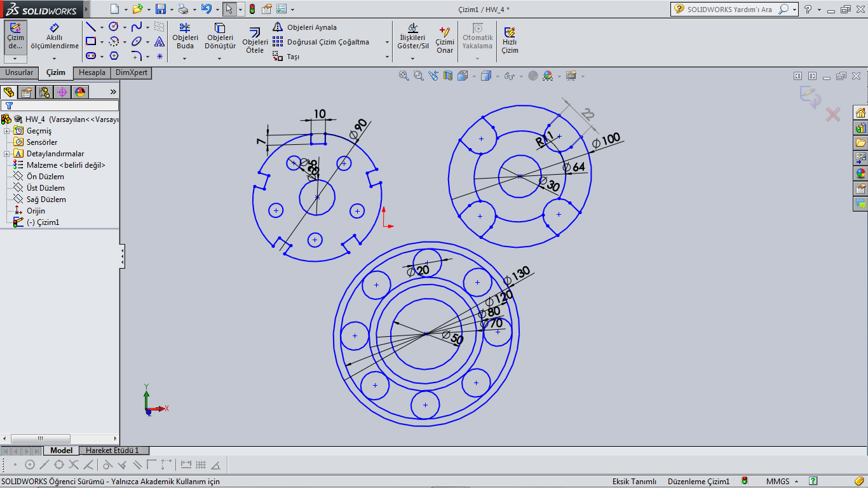868x488 pixels.
Task: Select the Line sketch tool
Action: click(91, 27)
